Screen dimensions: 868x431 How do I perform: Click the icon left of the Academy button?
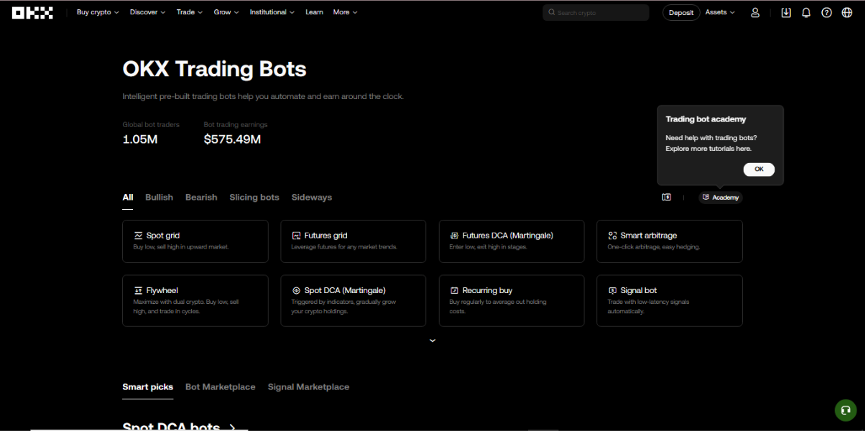666,197
